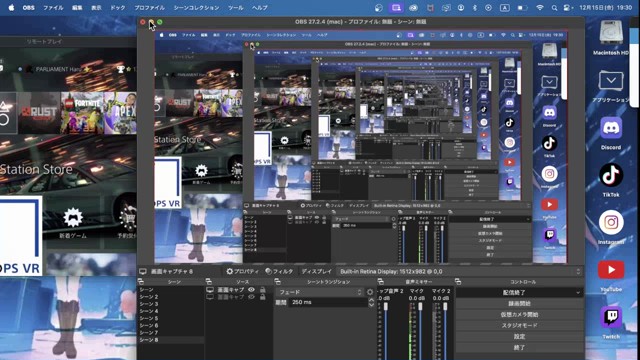Open the PS VR tile in Remote Play
The width and height of the screenshot is (640, 360).
pyautogui.click(x=20, y=236)
